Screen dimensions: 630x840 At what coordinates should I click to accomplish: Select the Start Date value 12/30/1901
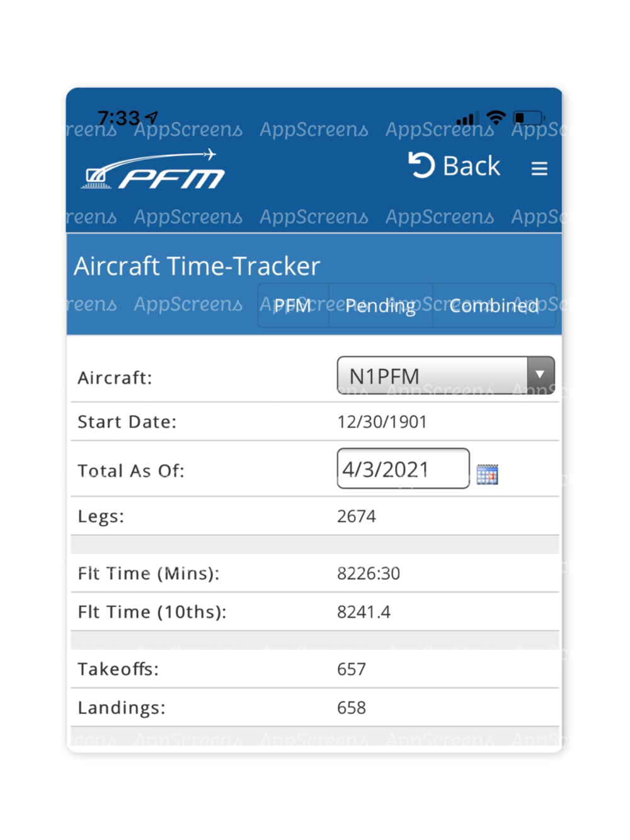pos(382,422)
